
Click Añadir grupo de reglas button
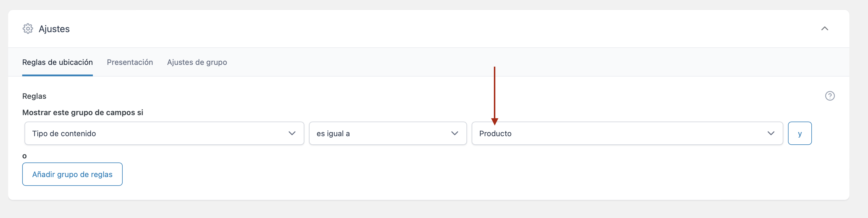72,174
